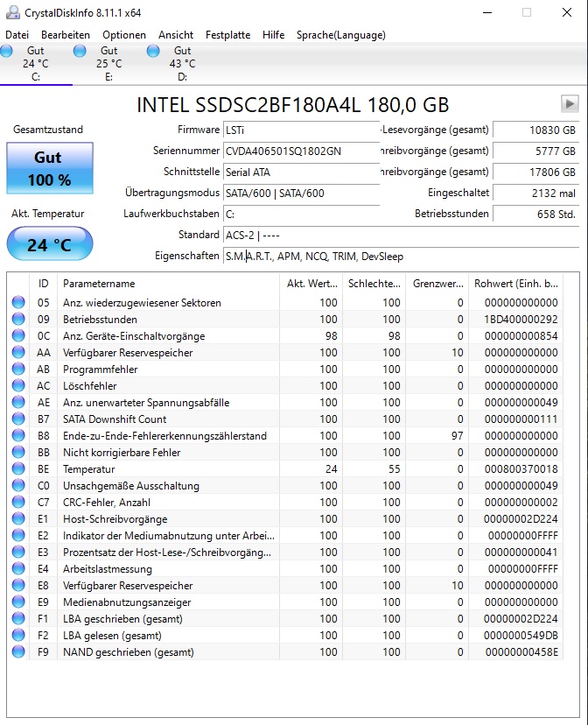Click status orb of Löschfehler row
Image resolution: width=588 pixels, height=725 pixels.
coord(18,385)
